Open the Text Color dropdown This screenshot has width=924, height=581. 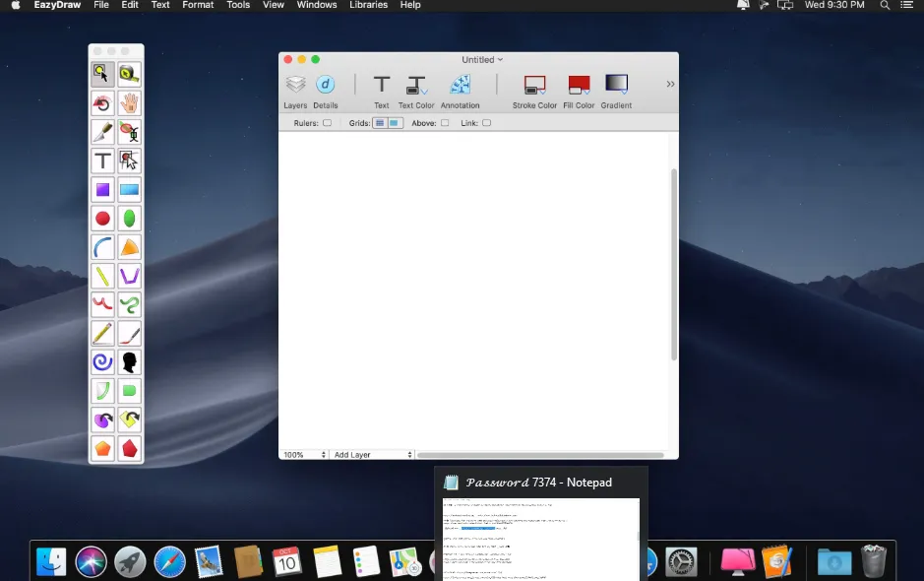pyautogui.click(x=416, y=92)
